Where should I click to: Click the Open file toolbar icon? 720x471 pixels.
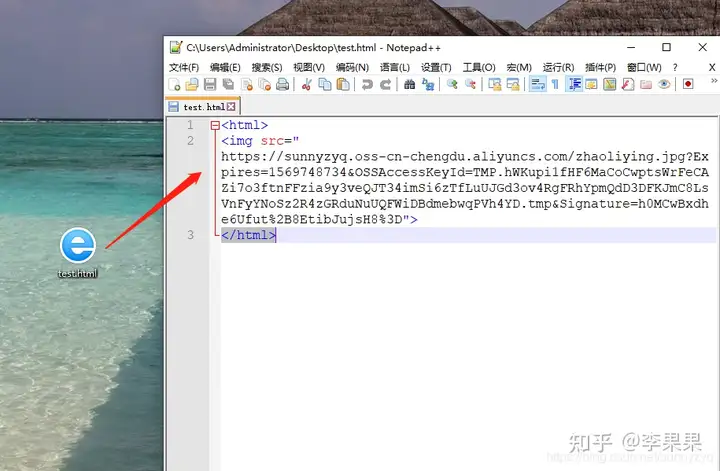click(192, 84)
